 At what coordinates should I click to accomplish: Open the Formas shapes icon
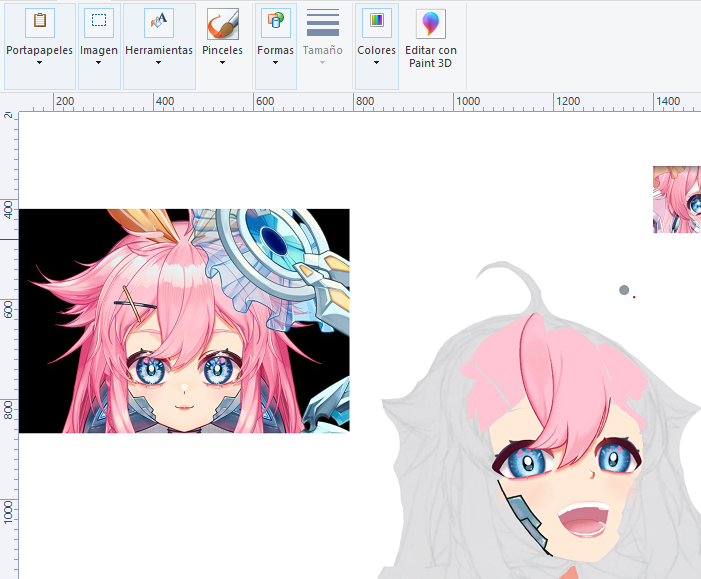point(275,23)
